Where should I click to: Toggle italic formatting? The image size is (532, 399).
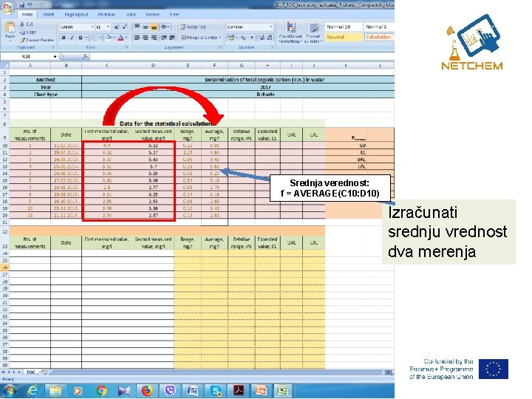(x=72, y=38)
